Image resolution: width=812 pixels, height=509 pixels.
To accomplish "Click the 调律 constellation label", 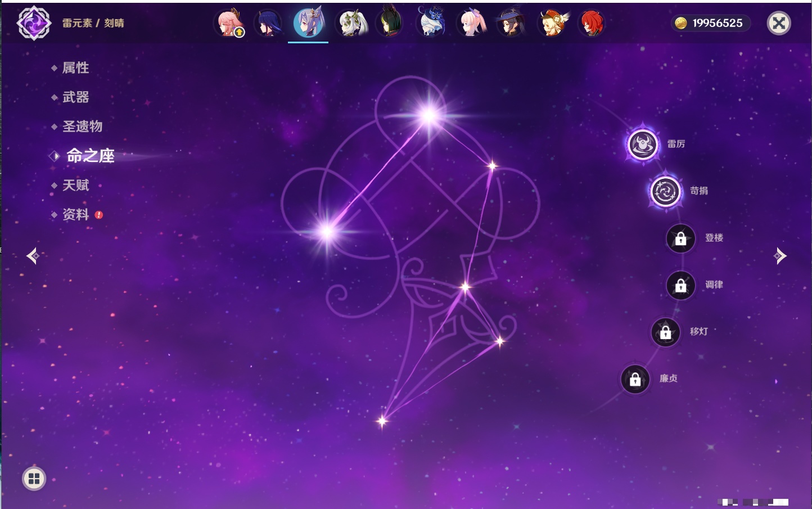I will 714,285.
